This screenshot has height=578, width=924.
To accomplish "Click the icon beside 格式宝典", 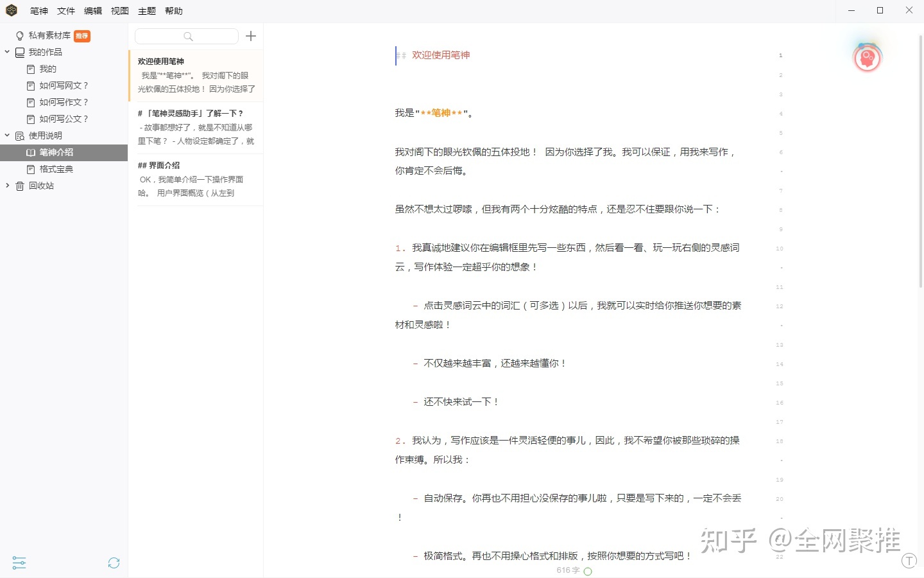I will point(31,169).
